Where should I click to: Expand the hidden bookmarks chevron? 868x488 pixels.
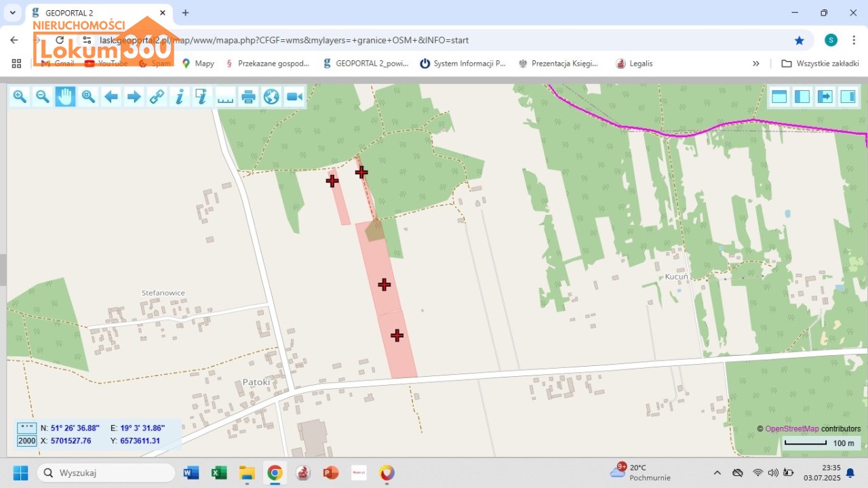click(756, 63)
